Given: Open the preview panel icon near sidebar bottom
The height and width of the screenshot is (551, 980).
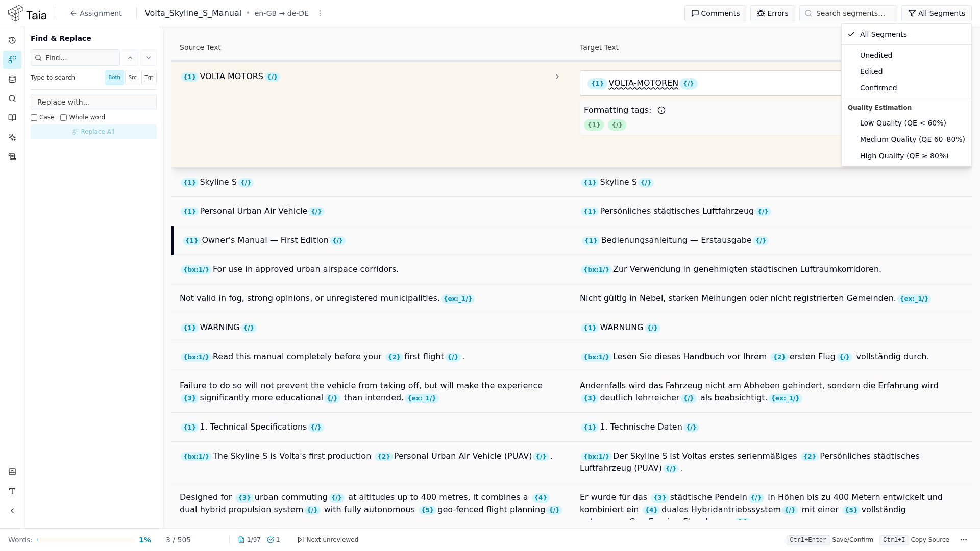Looking at the screenshot, I should [12, 472].
